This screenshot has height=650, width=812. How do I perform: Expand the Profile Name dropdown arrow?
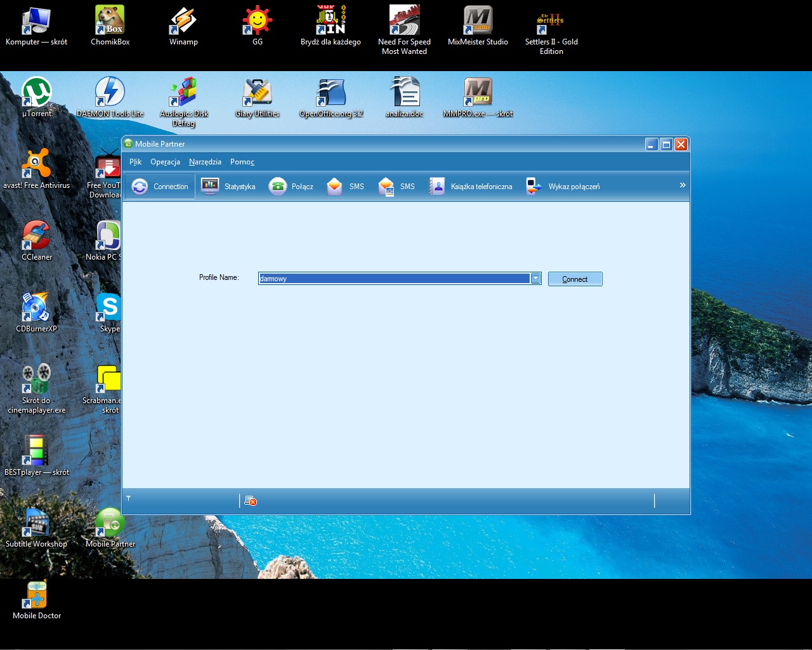(x=535, y=279)
